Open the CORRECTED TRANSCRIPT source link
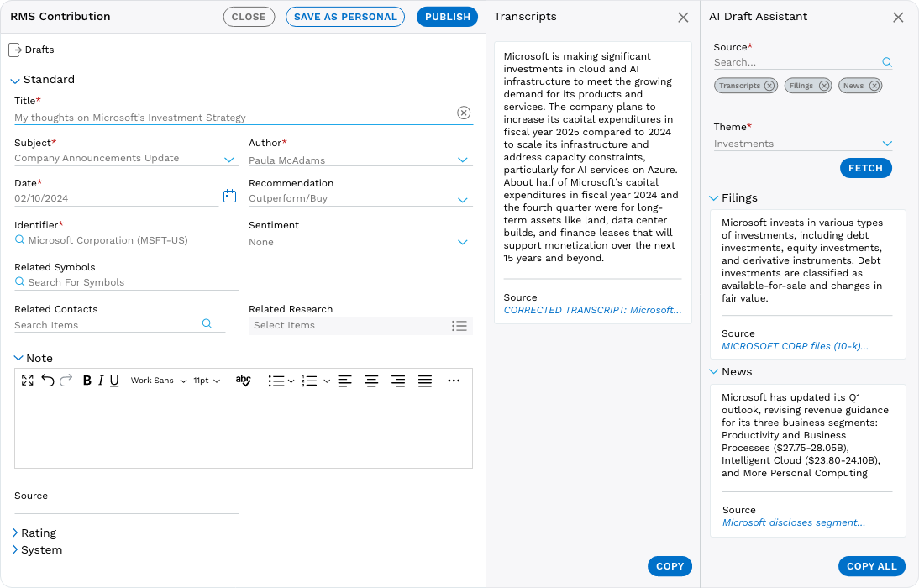Screen dimensions: 919x588 point(592,310)
